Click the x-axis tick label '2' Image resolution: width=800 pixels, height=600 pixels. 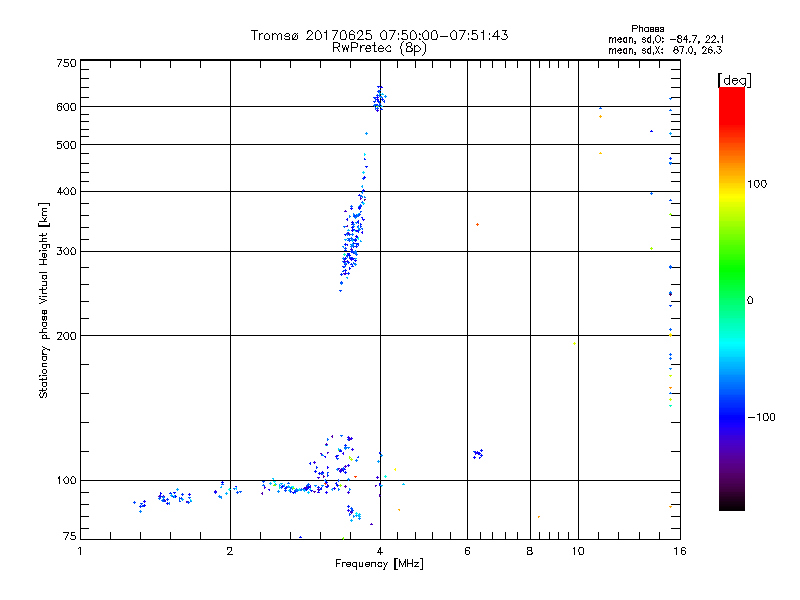tap(230, 551)
